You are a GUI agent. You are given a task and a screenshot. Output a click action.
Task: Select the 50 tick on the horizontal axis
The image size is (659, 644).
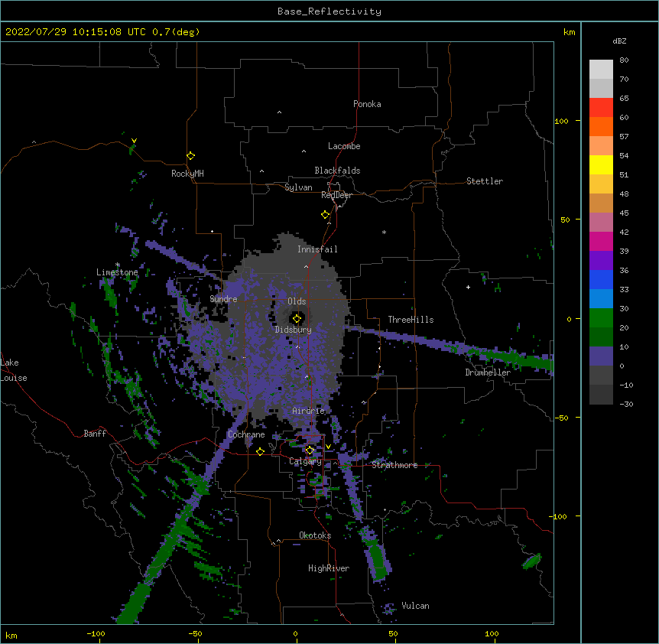click(x=393, y=633)
